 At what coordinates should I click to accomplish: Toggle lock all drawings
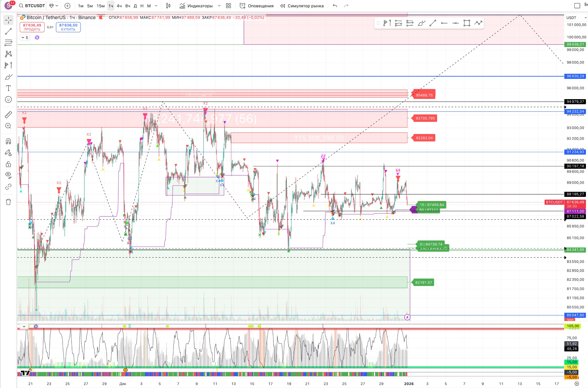click(x=8, y=164)
